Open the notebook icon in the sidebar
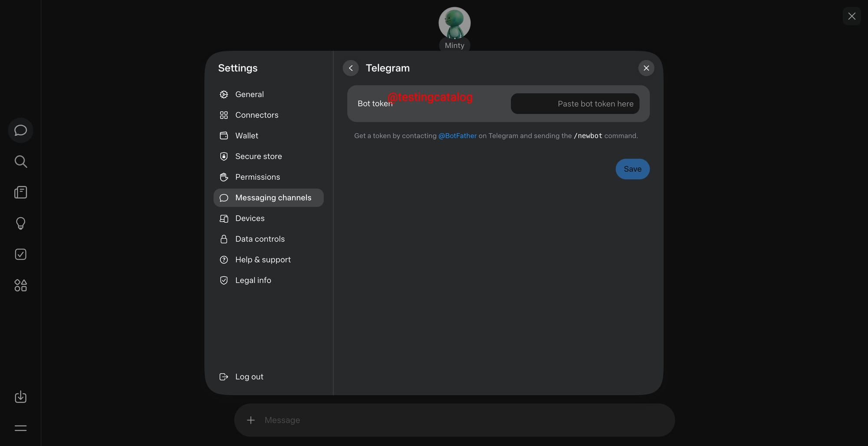Image resolution: width=868 pixels, height=446 pixels. click(20, 192)
